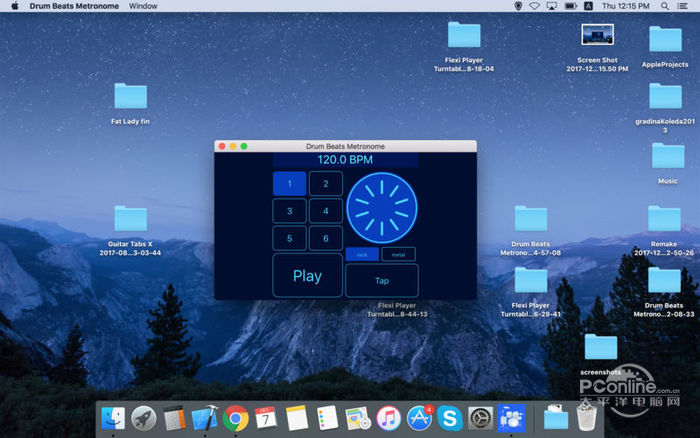This screenshot has width=700, height=438.
Task: Click the 120.0 BPM tempo display
Action: click(x=345, y=160)
